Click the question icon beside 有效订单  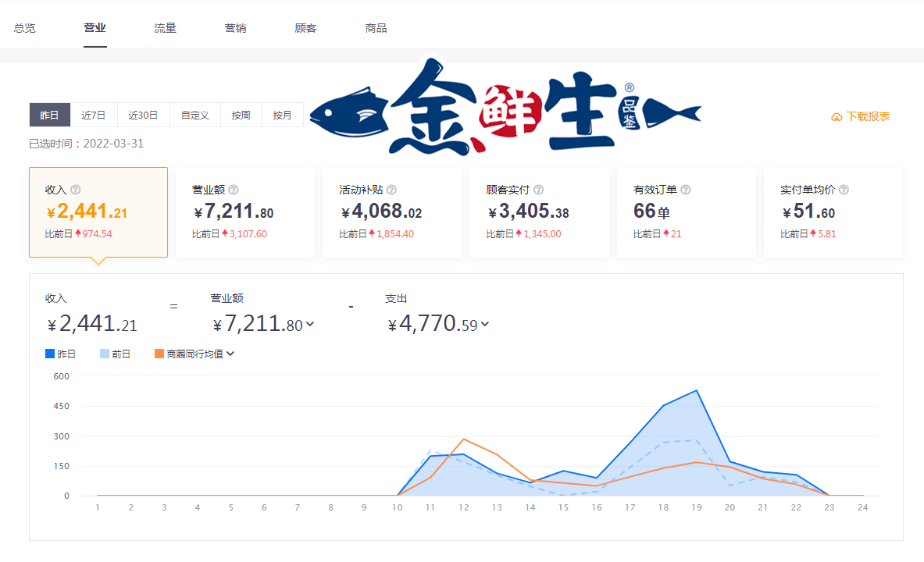coord(685,189)
